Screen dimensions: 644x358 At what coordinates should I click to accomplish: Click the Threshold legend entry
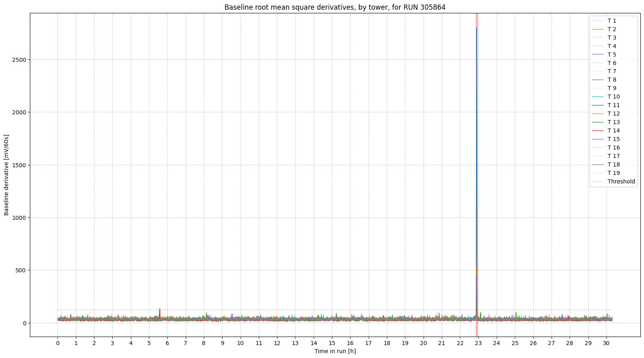621,181
